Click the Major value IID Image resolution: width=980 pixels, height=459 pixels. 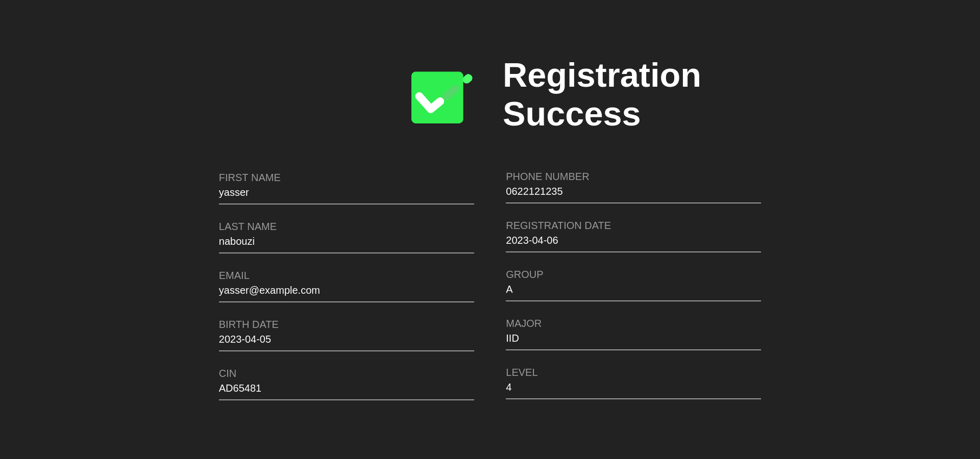click(x=512, y=339)
